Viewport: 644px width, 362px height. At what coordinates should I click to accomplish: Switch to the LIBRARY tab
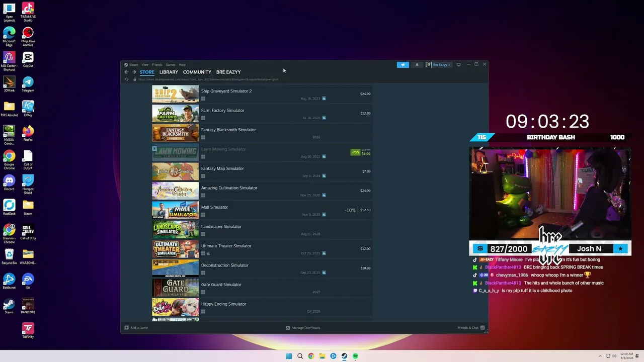pos(169,72)
